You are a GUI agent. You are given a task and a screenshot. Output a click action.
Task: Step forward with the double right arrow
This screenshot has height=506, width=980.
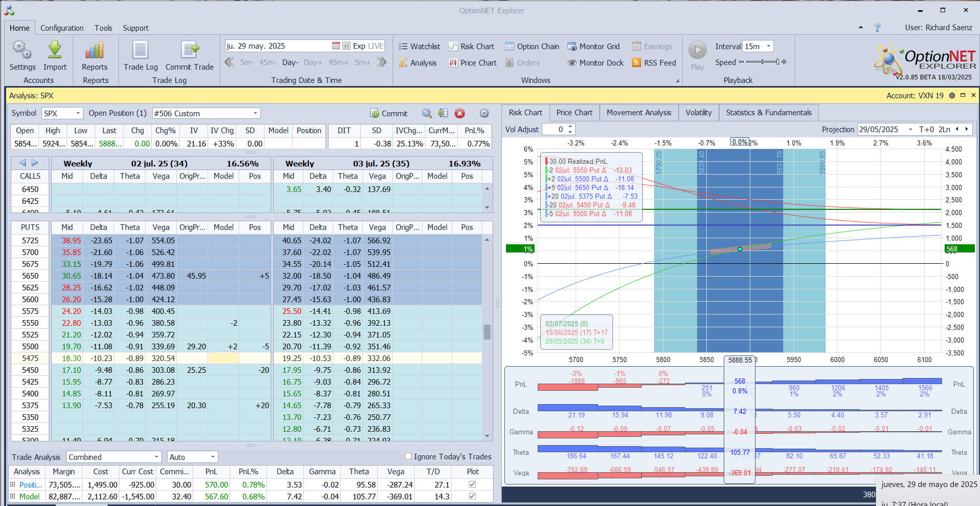[381, 62]
